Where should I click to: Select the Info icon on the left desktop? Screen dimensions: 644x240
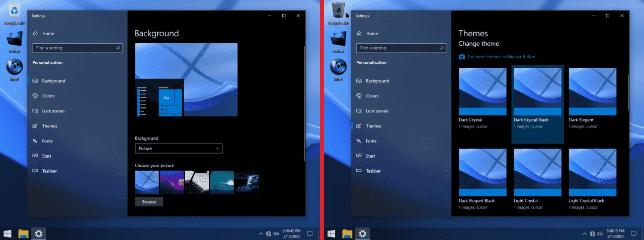15,70
